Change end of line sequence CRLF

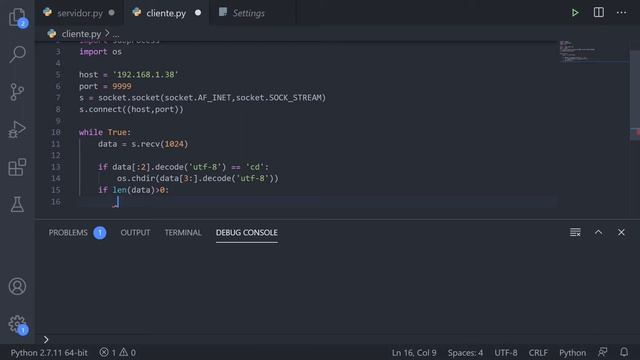tap(538, 352)
